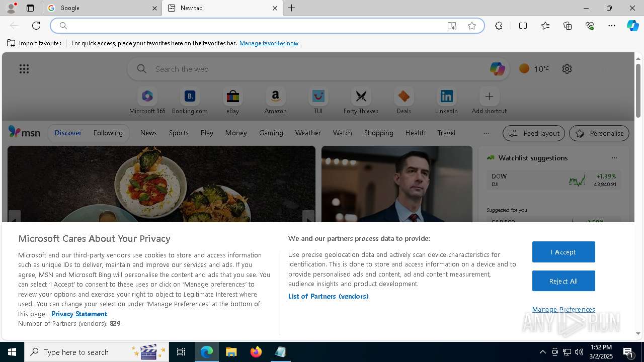
Task: Expand more MSN categories ellipsis
Action: pyautogui.click(x=486, y=133)
